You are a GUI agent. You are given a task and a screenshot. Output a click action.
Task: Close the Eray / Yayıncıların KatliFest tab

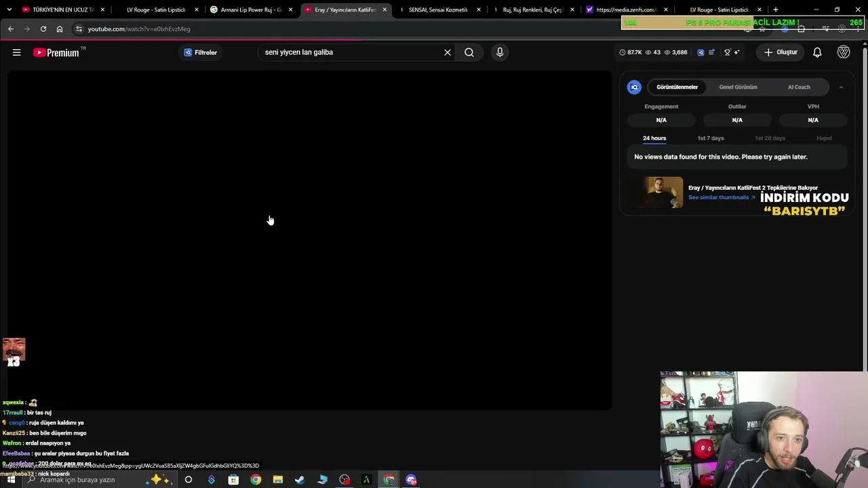coord(384,9)
